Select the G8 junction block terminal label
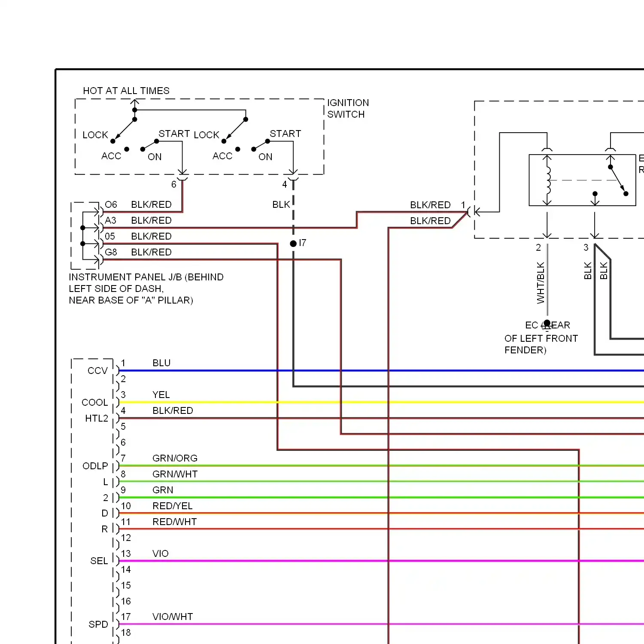The height and width of the screenshot is (644, 644). click(111, 252)
